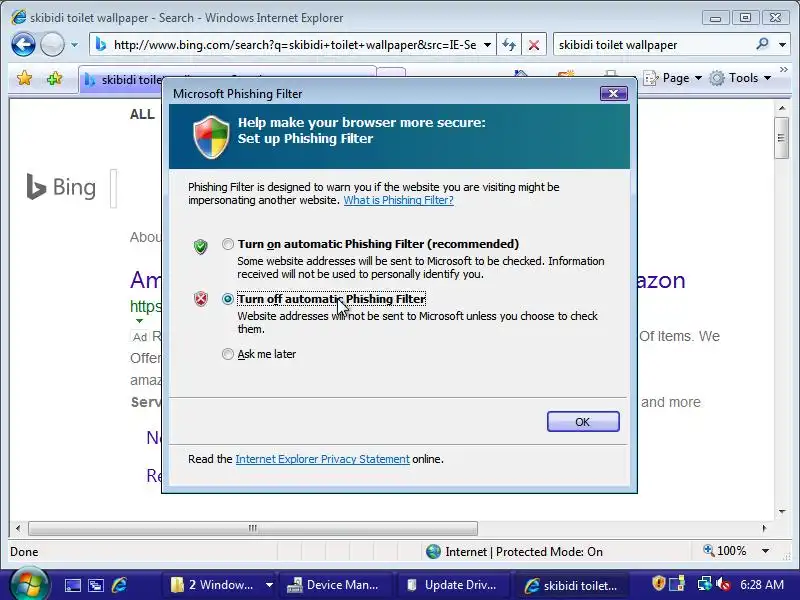The image size is (800, 600).
Task: Click the zoom level magnifier icon
Action: click(708, 551)
